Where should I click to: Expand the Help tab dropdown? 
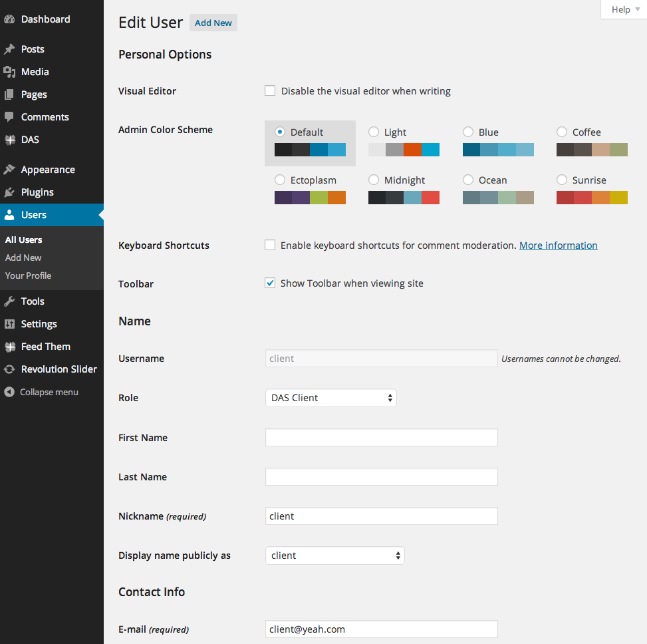coord(624,9)
